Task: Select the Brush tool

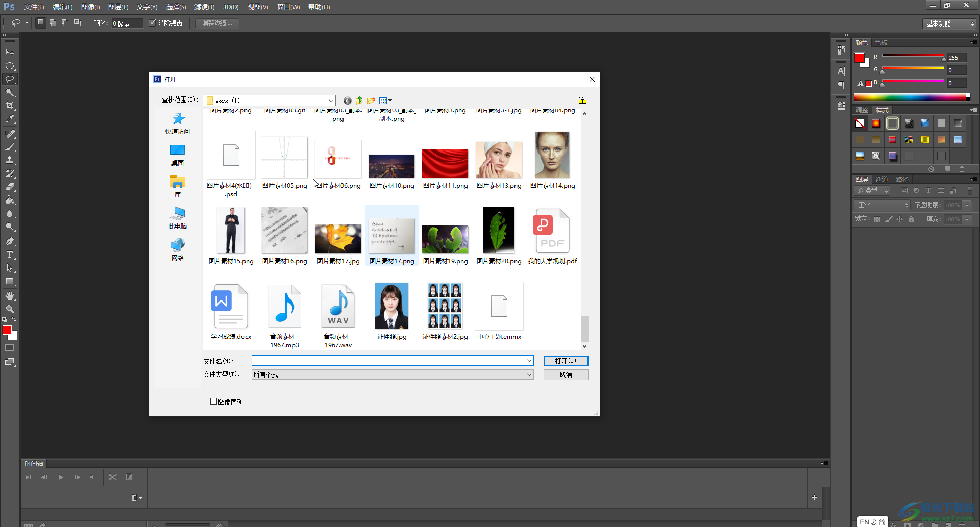Action: (x=10, y=147)
